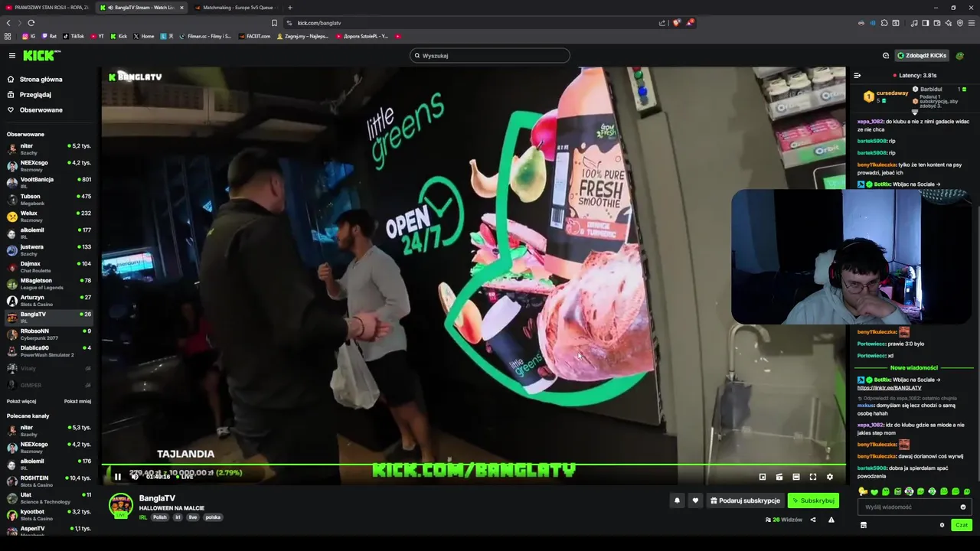Open video player settings gear
The width and height of the screenshot is (980, 551).
[830, 477]
